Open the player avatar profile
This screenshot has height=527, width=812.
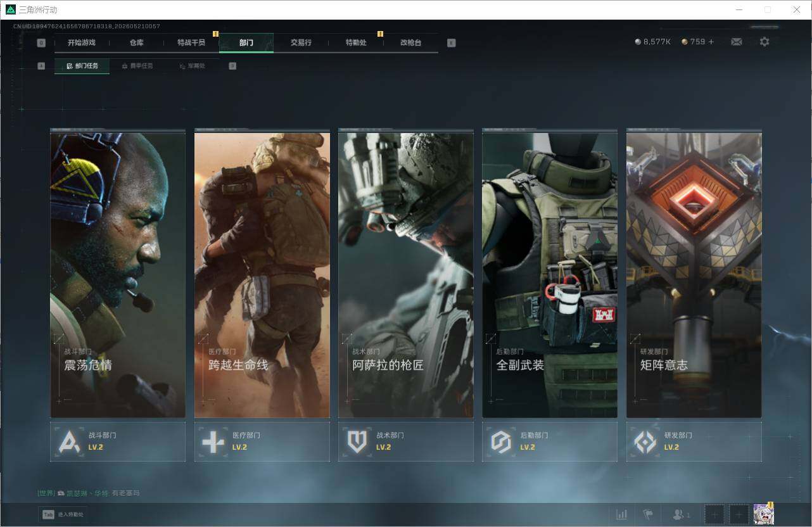[764, 514]
